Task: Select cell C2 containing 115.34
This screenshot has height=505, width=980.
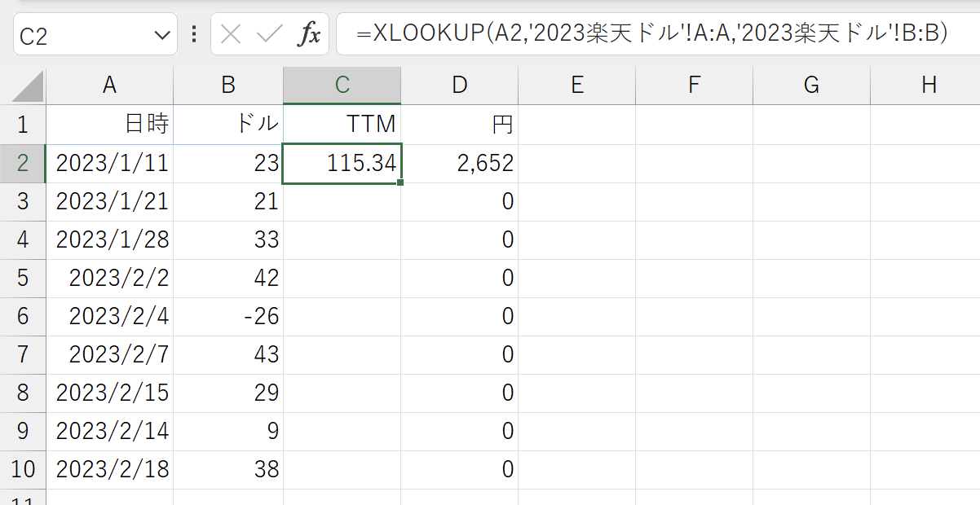Action: click(342, 163)
